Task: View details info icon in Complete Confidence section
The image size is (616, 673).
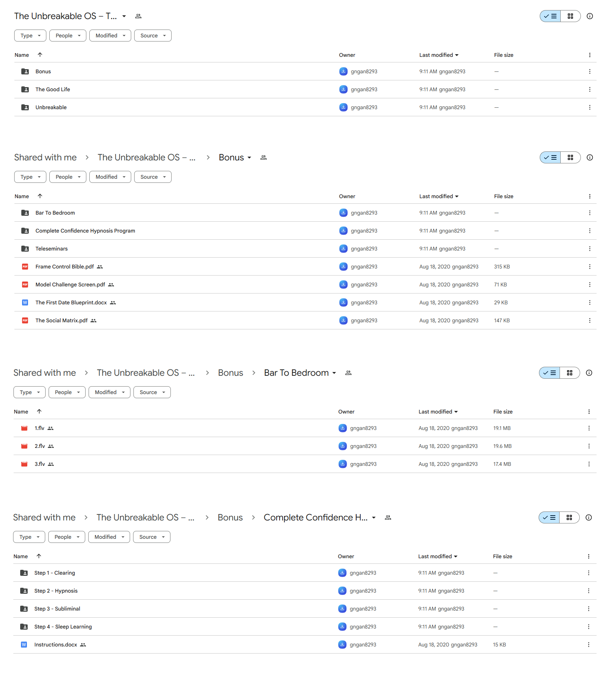Action: (589, 517)
